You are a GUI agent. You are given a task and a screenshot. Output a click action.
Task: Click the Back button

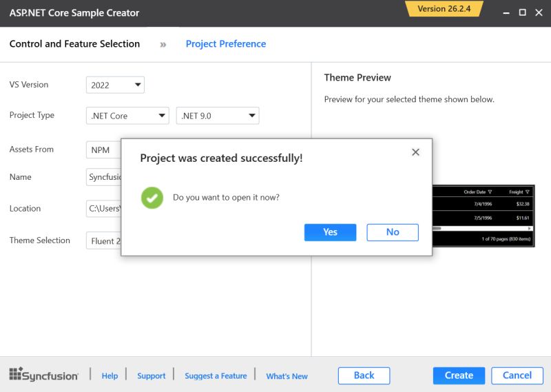coord(364,375)
